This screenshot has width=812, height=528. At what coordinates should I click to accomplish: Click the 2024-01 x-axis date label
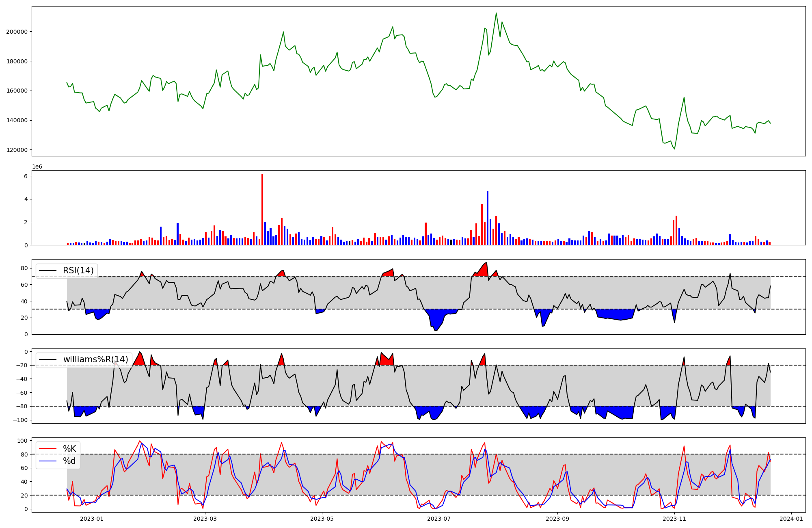click(791, 519)
